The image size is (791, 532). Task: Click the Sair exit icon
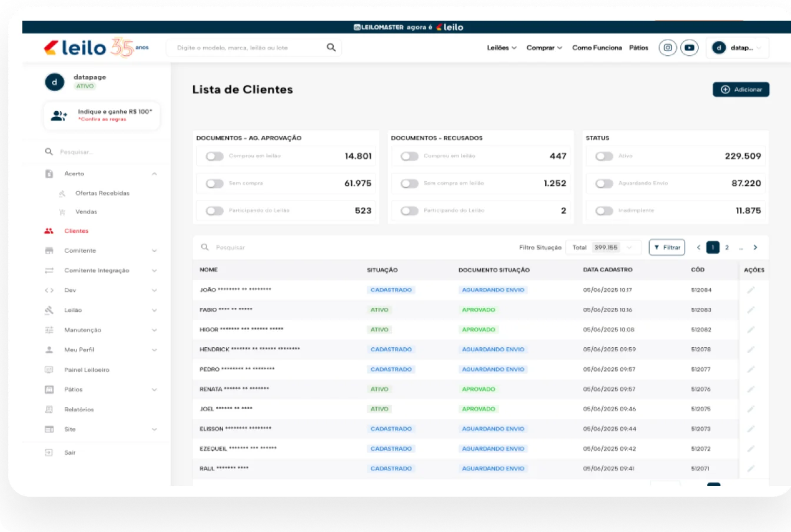[49, 453]
